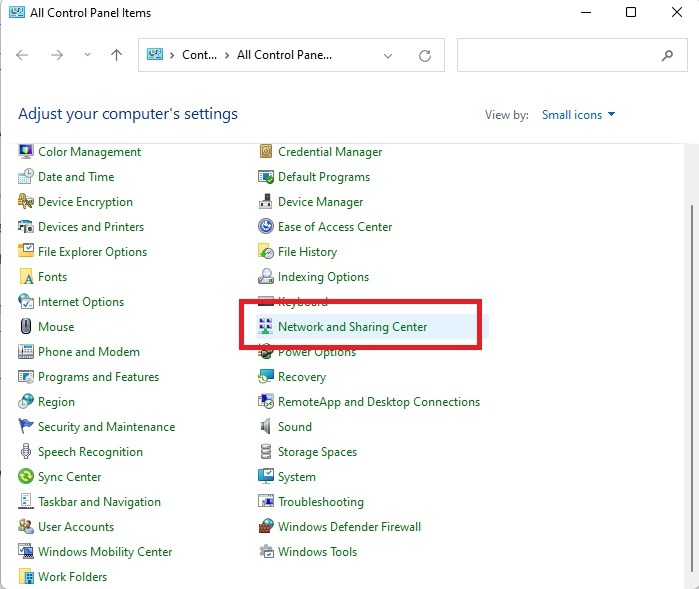This screenshot has height=589, width=699.
Task: Click the Windows Tools gear icon
Action: (266, 551)
